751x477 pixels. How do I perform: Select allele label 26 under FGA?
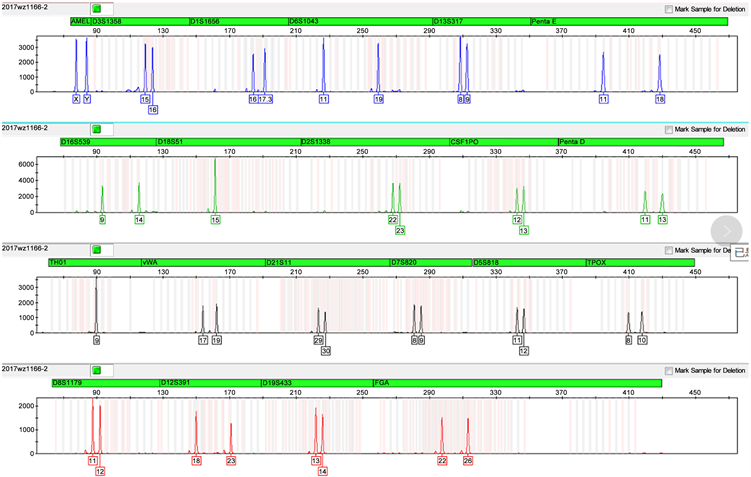pyautogui.click(x=468, y=460)
